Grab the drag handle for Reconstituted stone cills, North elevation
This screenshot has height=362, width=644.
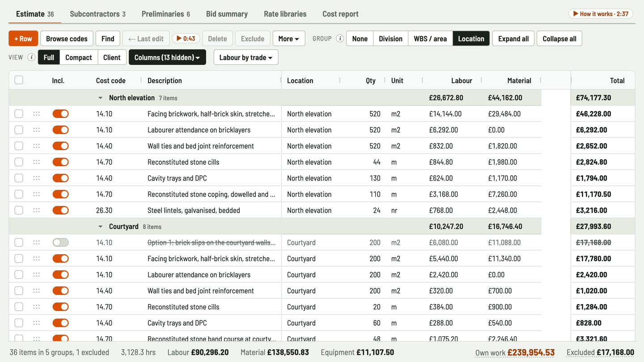click(x=37, y=162)
